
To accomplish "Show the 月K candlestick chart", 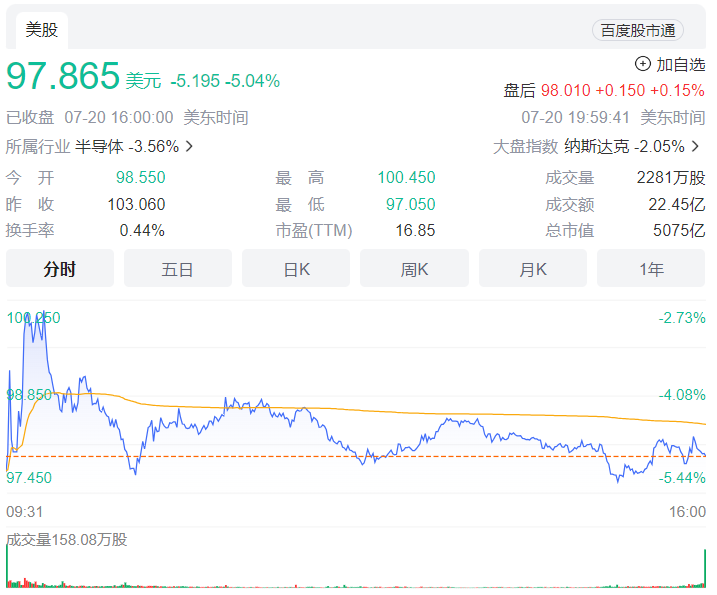I will tap(533, 268).
